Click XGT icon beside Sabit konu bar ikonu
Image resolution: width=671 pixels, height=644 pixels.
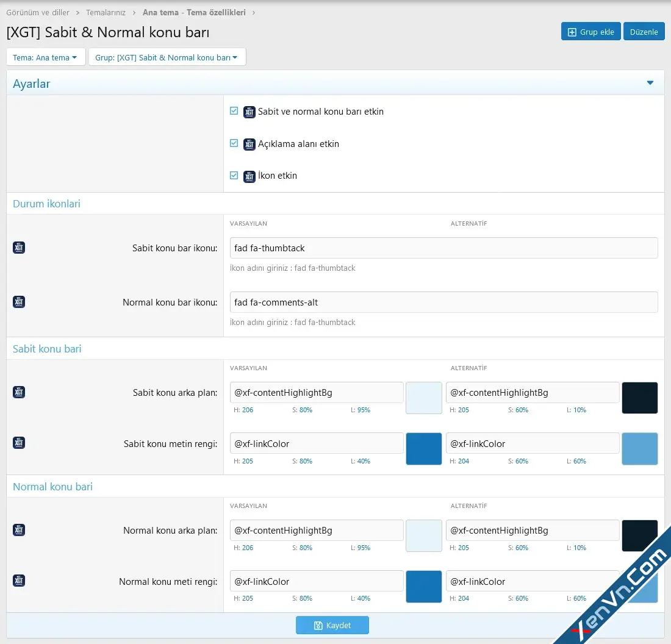tap(19, 248)
